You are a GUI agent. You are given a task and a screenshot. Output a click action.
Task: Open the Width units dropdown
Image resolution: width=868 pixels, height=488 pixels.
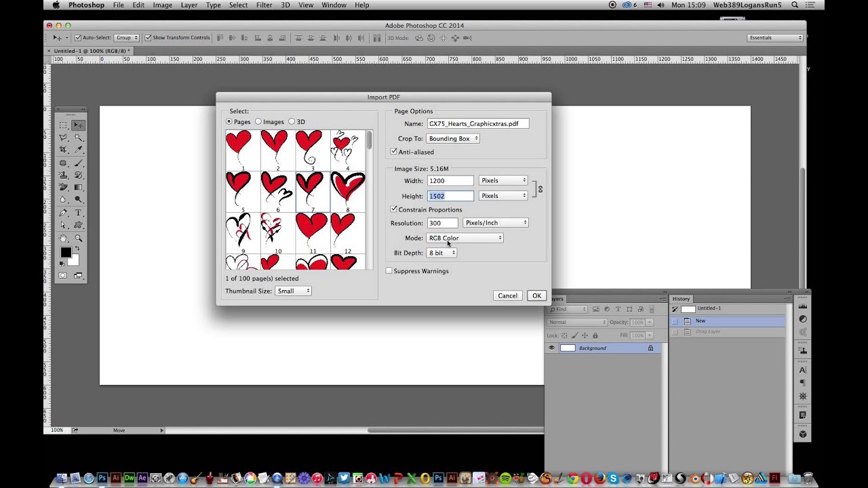(x=503, y=180)
